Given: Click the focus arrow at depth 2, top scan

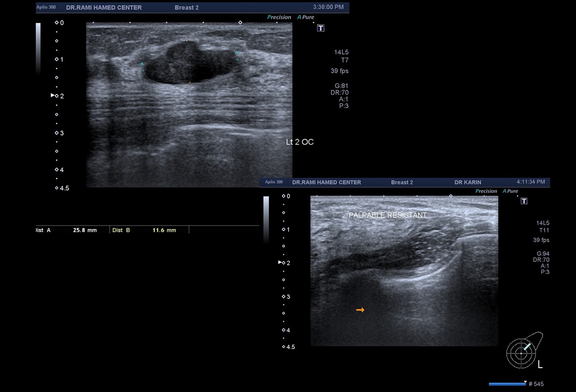Looking at the screenshot, I should [x=53, y=95].
